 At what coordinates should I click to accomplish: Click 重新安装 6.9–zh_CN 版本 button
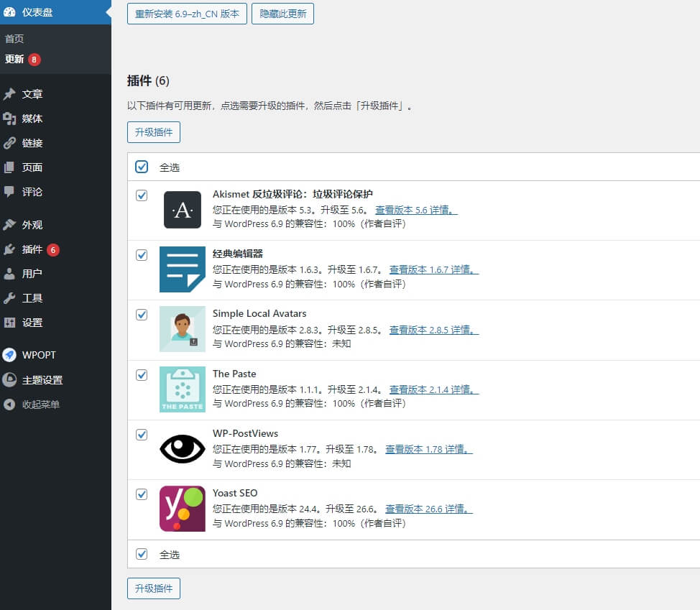[187, 14]
